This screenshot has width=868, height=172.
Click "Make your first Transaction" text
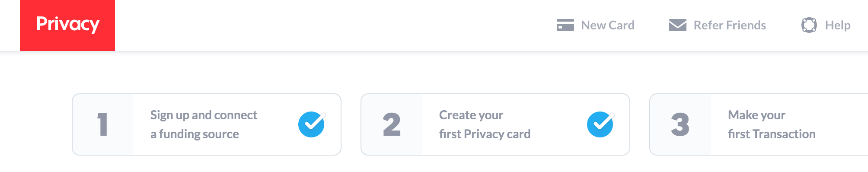772,124
